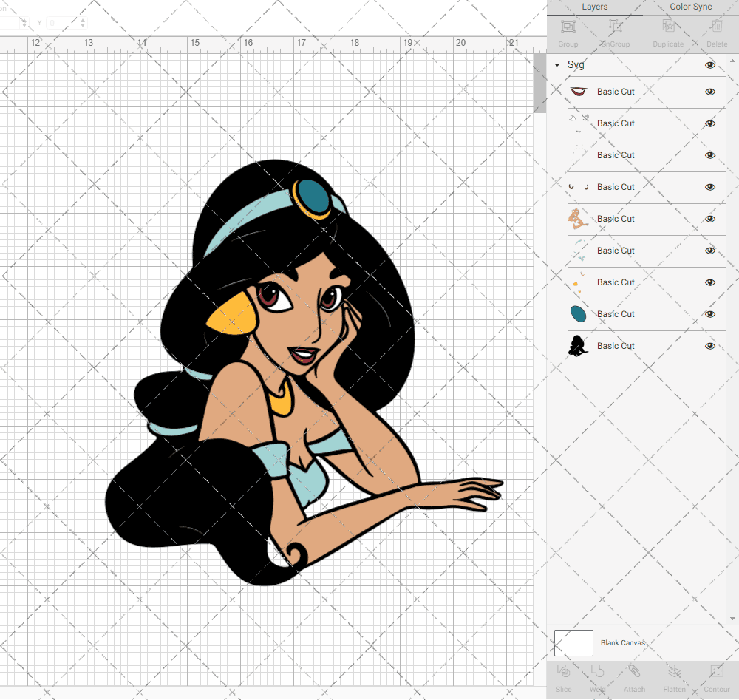
Task: Click the UnGroup icon
Action: [615, 27]
